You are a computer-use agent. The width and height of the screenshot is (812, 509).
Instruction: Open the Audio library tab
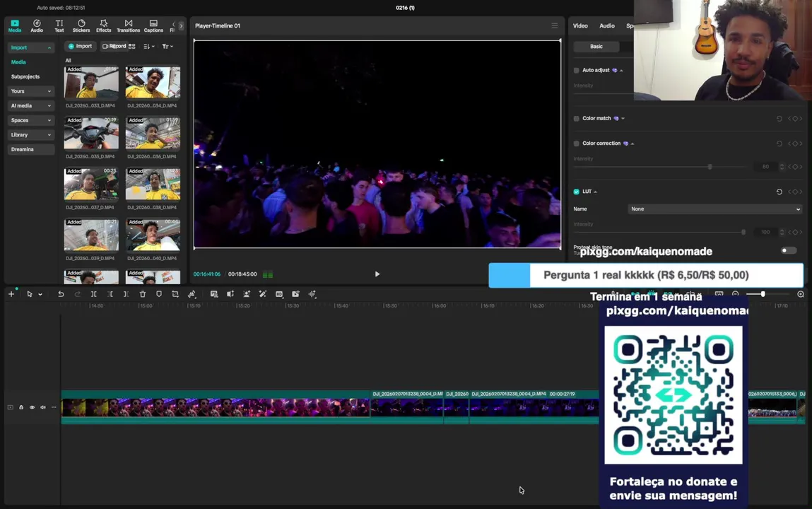[37, 26]
